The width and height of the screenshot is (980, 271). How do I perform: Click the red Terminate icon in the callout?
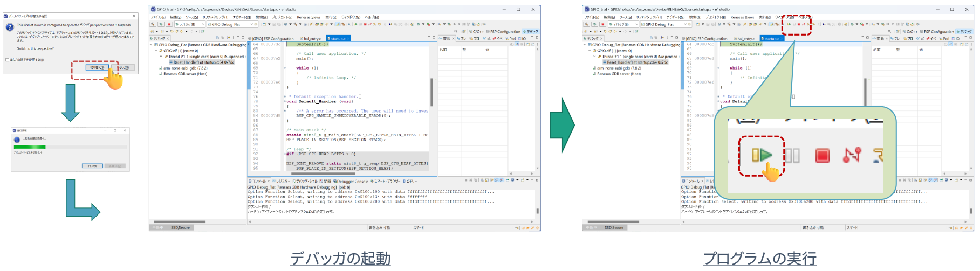click(822, 156)
